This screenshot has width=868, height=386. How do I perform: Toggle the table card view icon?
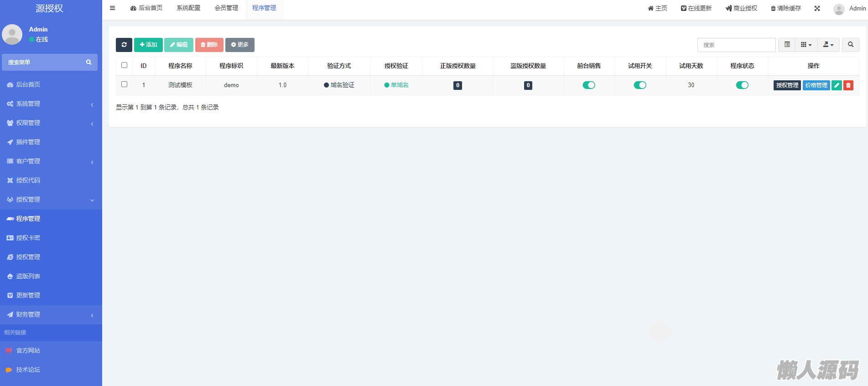pos(787,45)
